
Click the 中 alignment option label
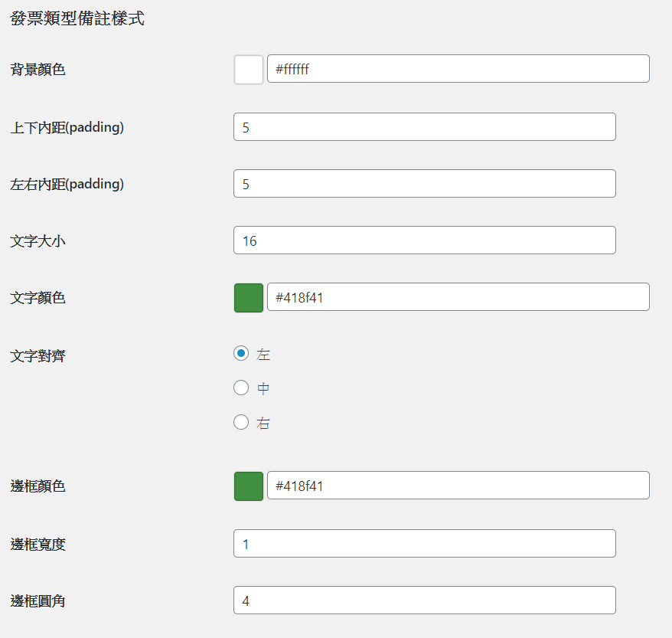[x=263, y=388]
